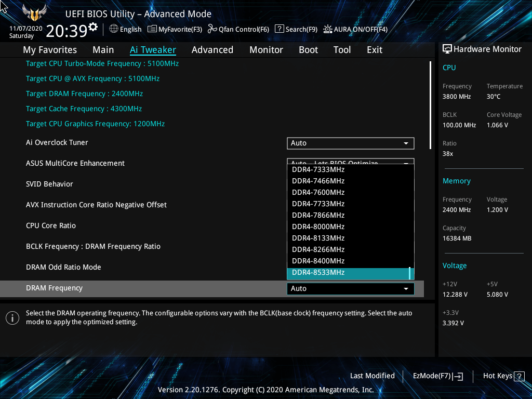Open the Exit tab

(x=375, y=50)
